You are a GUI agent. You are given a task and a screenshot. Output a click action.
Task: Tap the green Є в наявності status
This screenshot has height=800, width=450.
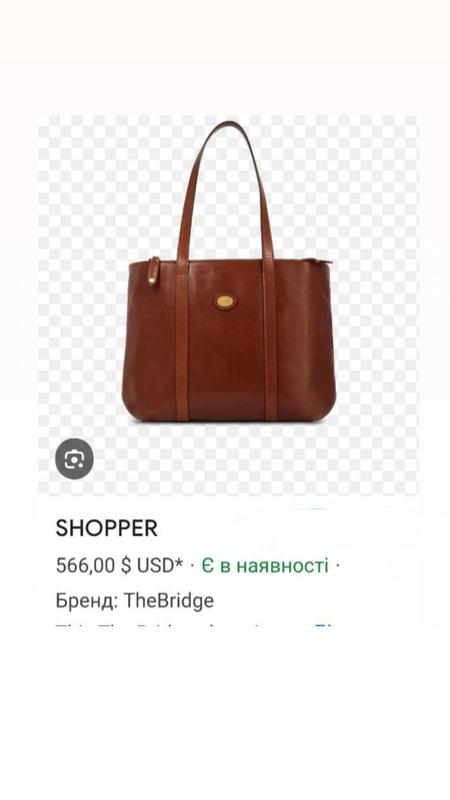click(x=264, y=565)
